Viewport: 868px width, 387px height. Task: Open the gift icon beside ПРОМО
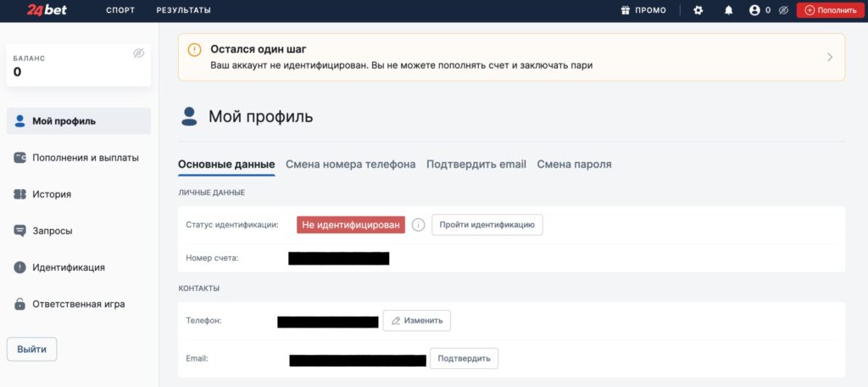tap(626, 10)
